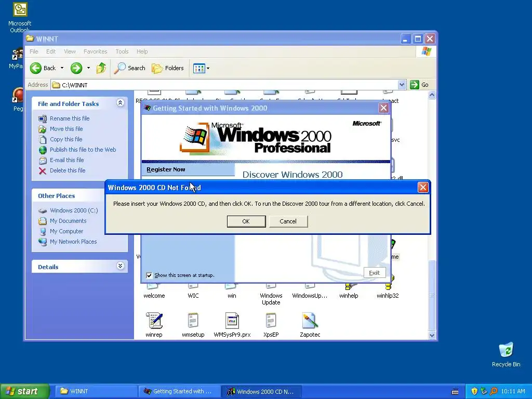This screenshot has height=399, width=532.
Task: Select the XpsEP file icon
Action: pyautogui.click(x=271, y=320)
